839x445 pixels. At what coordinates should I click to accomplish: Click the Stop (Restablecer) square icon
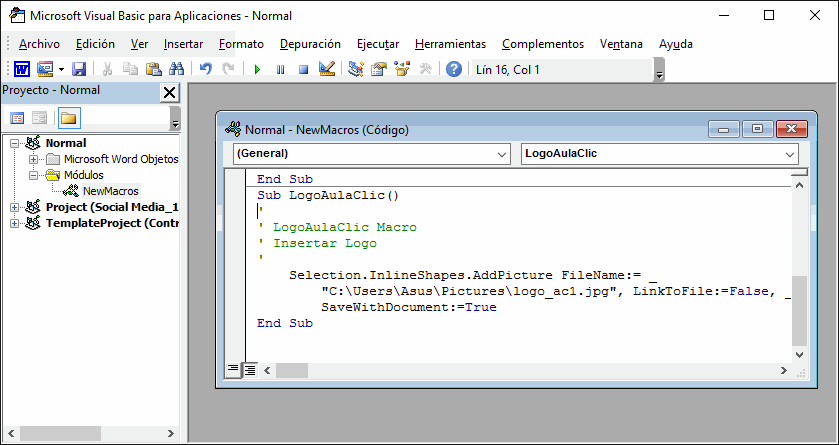click(x=303, y=70)
